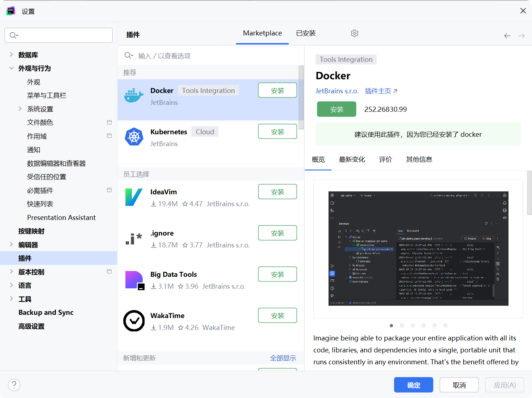Install the .ignore plugin

pyautogui.click(x=278, y=233)
